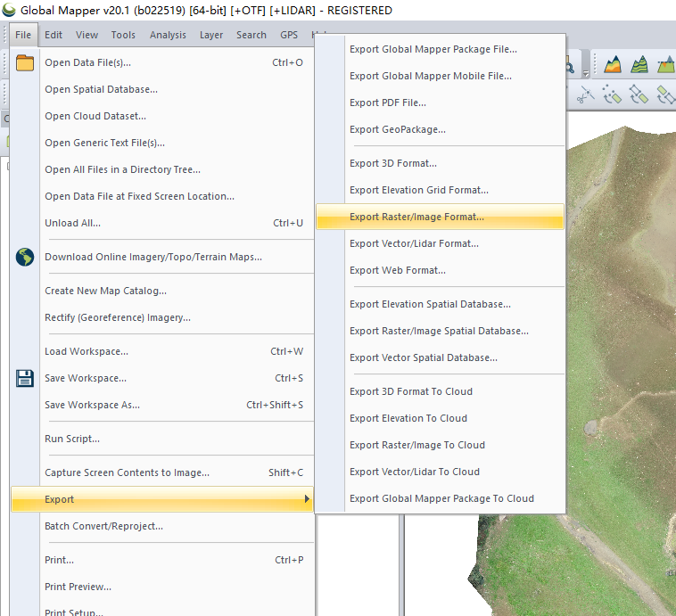The image size is (676, 616).
Task: Select the Create Elevation Grid mountain icon
Action: point(612,65)
